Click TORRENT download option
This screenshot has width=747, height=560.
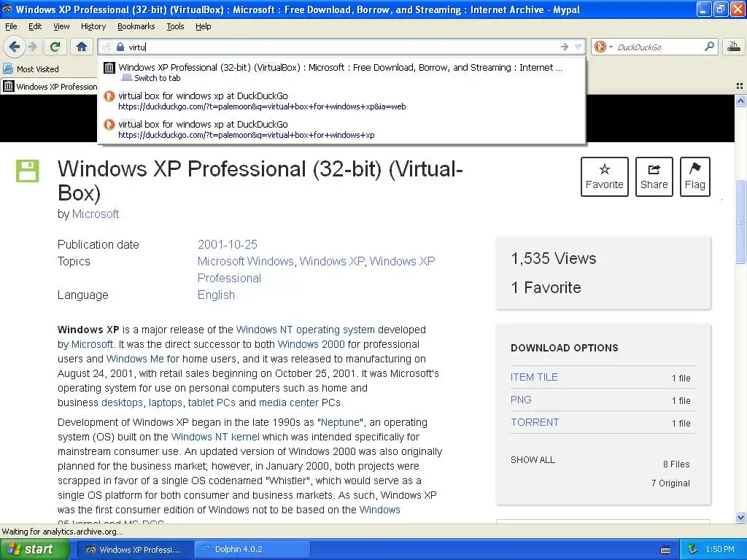coord(535,422)
